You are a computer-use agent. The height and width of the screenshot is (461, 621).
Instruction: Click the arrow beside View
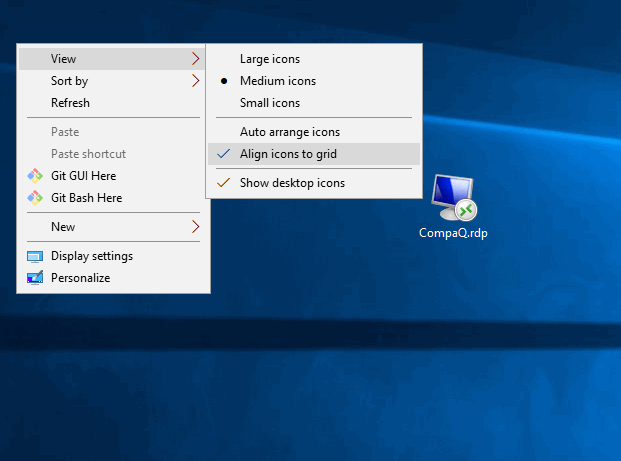[195, 59]
